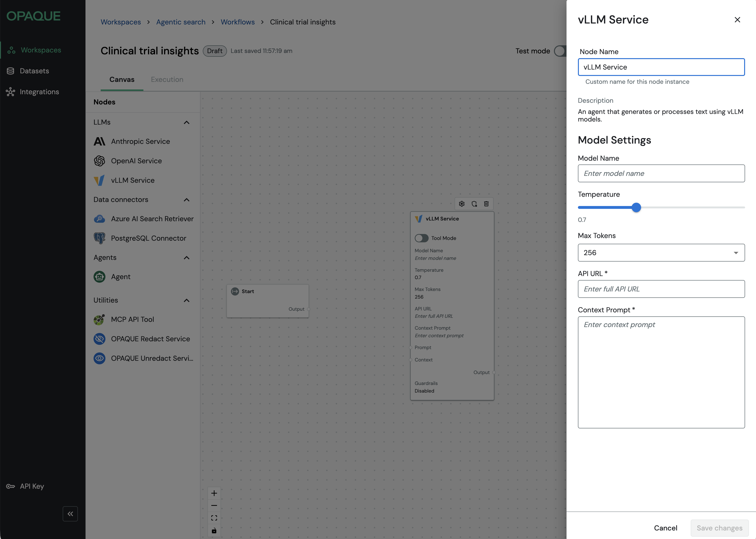756x539 pixels.
Task: Collapse the sidebar with double-chevron button
Action: coord(70,514)
